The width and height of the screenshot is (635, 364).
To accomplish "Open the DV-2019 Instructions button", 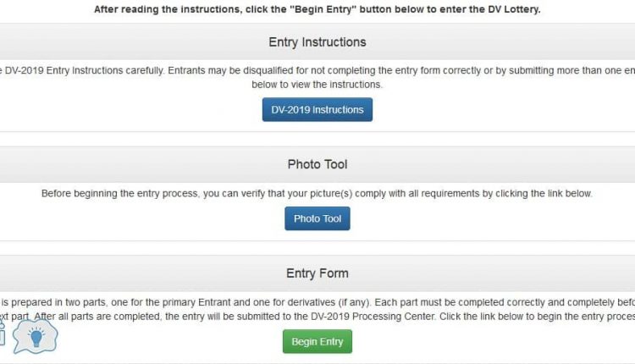I will 317,109.
